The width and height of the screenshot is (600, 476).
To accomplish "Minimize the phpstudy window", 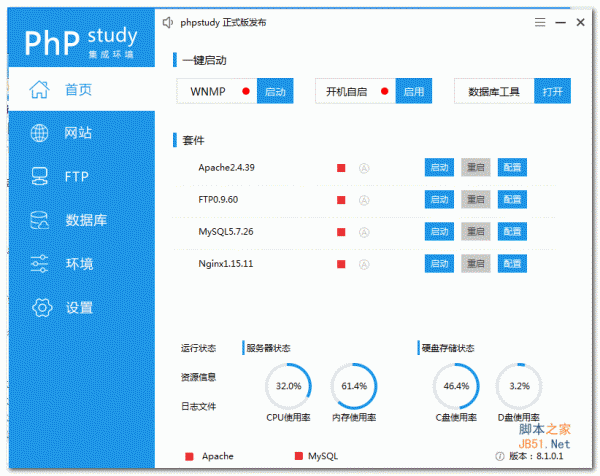I will click(x=561, y=23).
